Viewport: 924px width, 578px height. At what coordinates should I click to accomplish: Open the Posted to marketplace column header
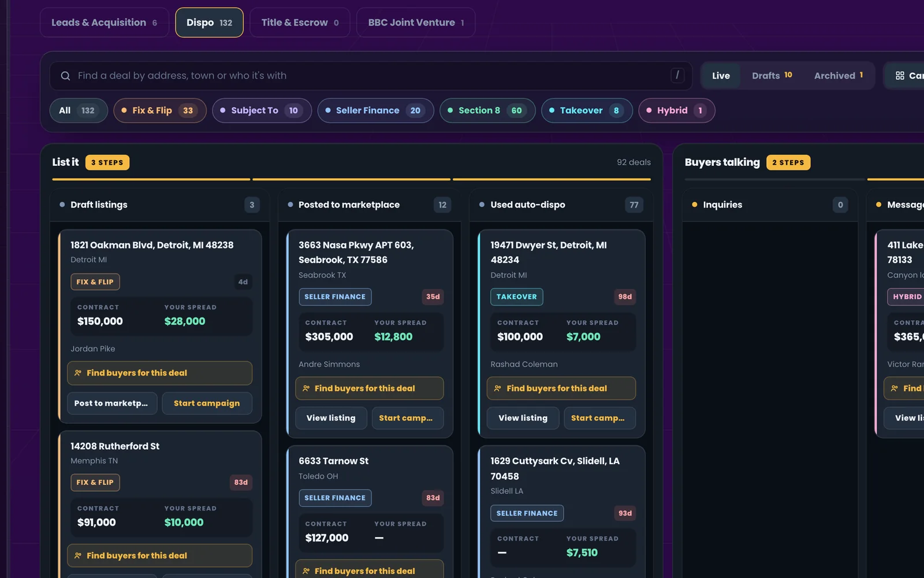pyautogui.click(x=370, y=205)
